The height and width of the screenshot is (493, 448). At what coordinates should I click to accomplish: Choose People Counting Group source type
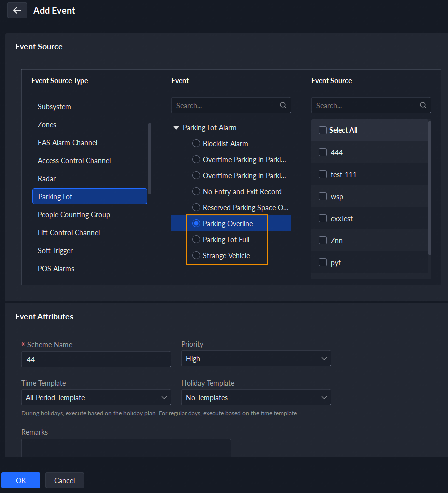point(74,215)
